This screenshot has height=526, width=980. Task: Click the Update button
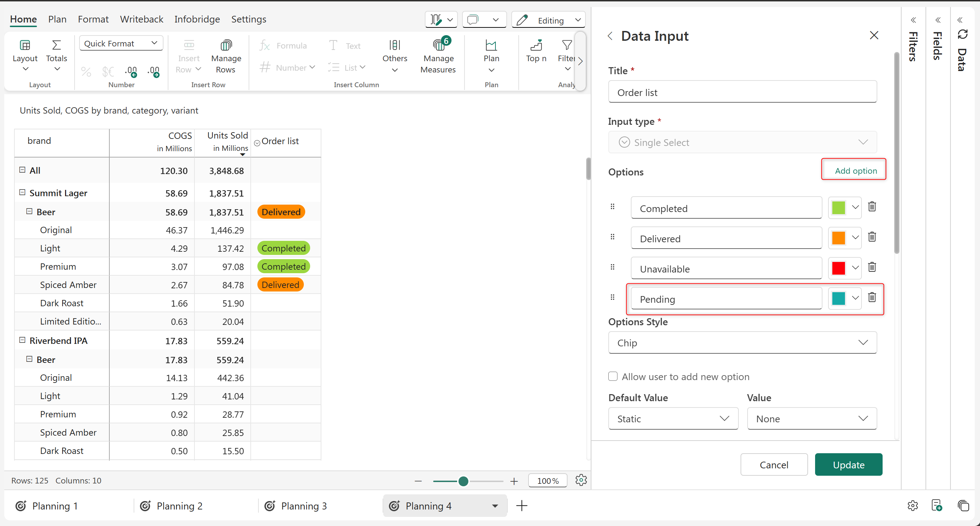[848, 465]
